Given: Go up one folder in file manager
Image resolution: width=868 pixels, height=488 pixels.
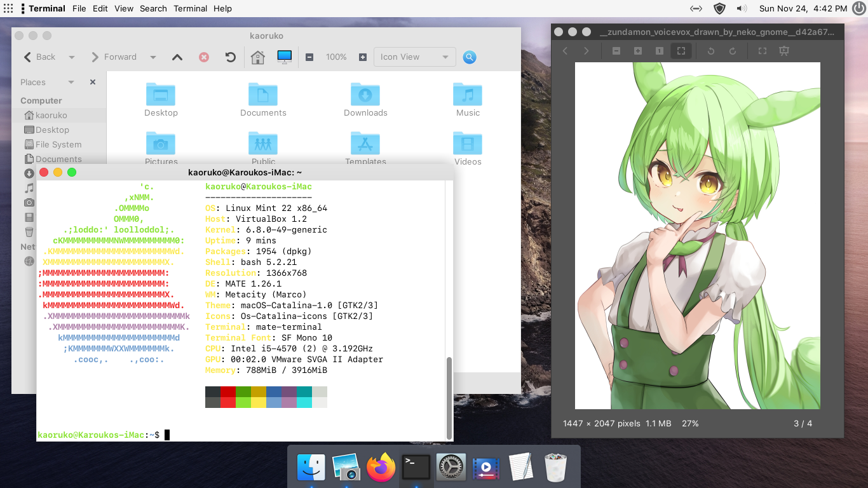Looking at the screenshot, I should coord(177,57).
